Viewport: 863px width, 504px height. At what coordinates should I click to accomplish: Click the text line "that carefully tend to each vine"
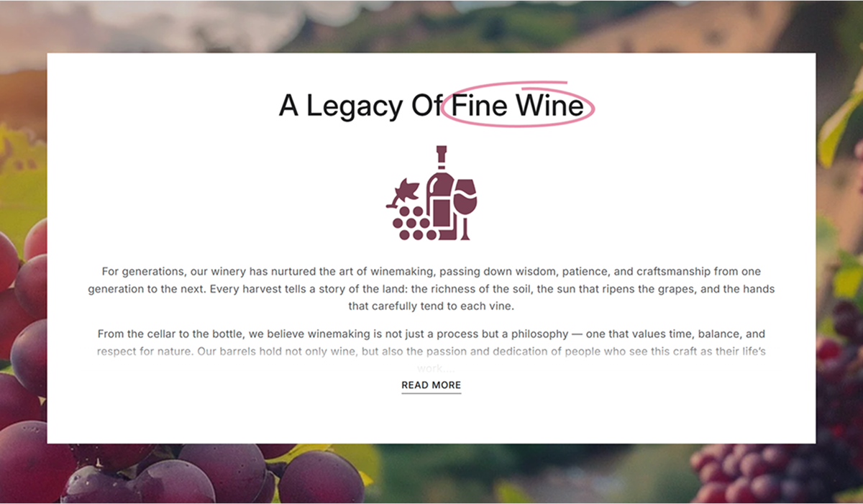click(x=431, y=306)
